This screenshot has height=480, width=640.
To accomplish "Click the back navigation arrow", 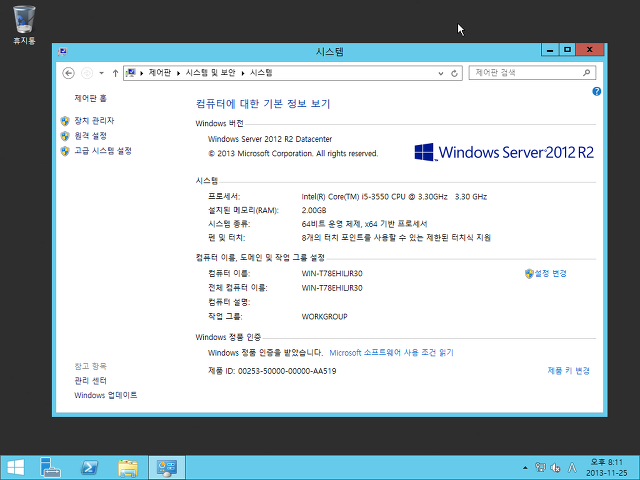I will pos(69,73).
